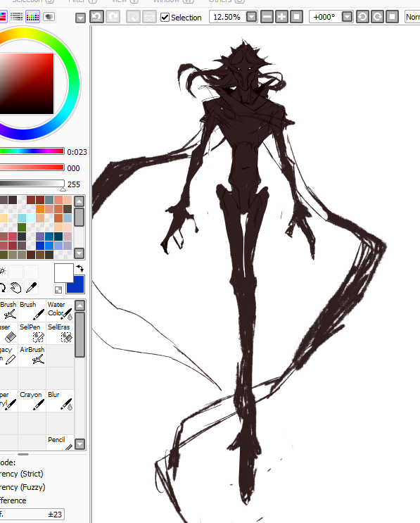Click the rainbow hue slider bar

(x=32, y=151)
